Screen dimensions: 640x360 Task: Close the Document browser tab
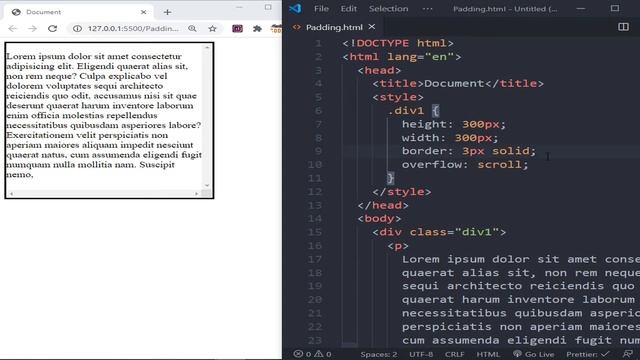tap(143, 12)
